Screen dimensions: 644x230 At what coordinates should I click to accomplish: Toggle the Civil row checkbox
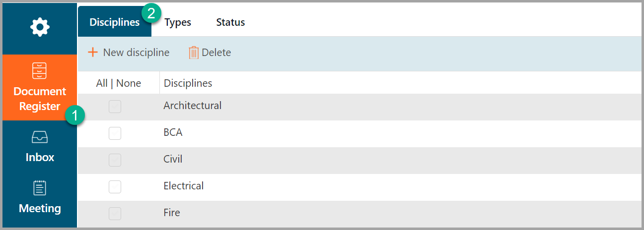(115, 160)
